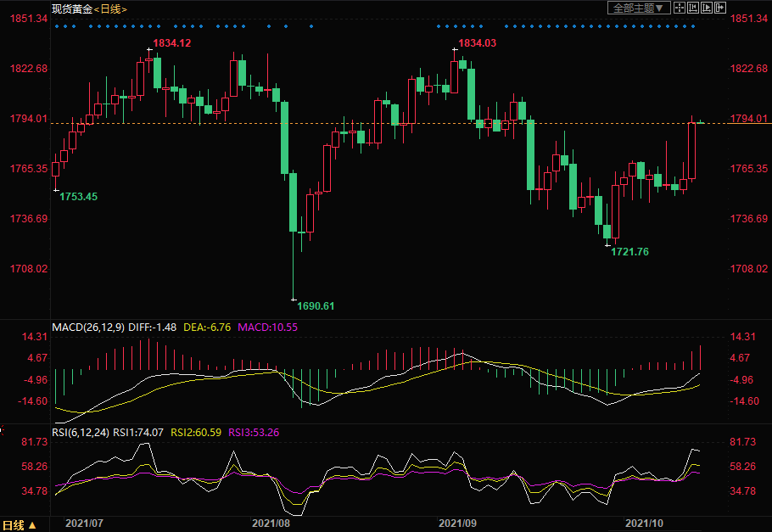Open the 全部主题 dropdown
772x532 pixels.
click(x=639, y=8)
